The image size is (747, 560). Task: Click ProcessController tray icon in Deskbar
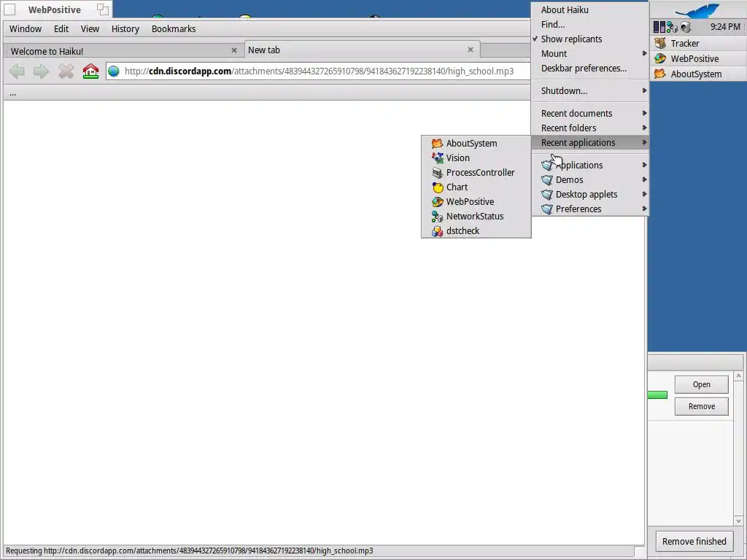(659, 27)
